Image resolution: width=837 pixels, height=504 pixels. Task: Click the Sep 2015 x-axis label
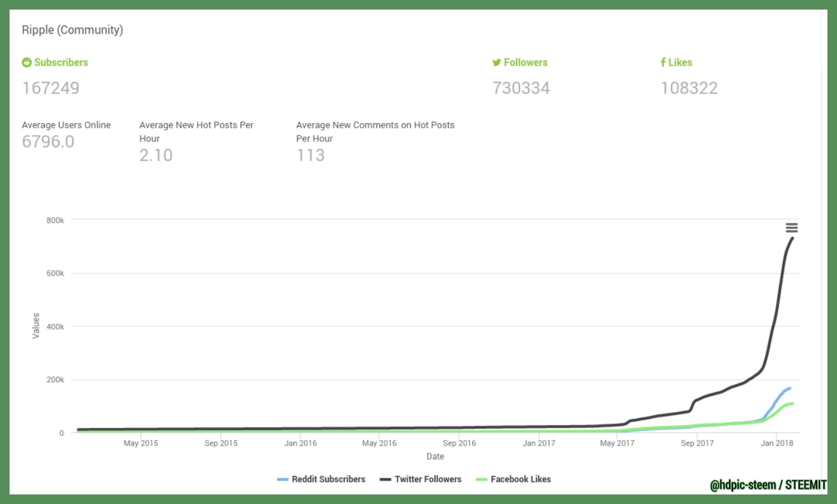221,443
